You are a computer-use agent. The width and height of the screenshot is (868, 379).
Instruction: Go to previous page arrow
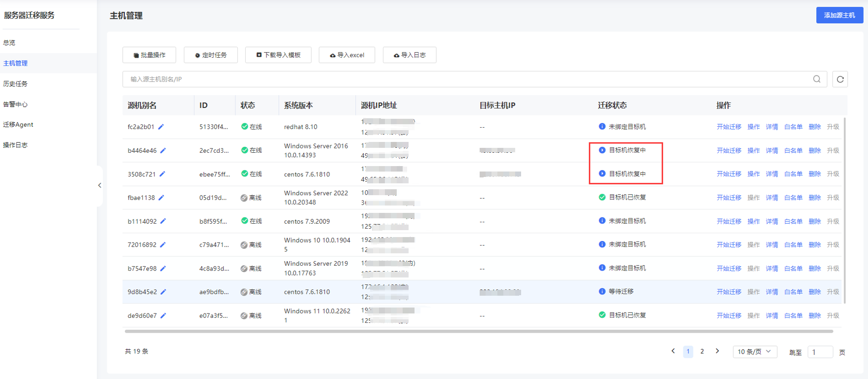673,351
